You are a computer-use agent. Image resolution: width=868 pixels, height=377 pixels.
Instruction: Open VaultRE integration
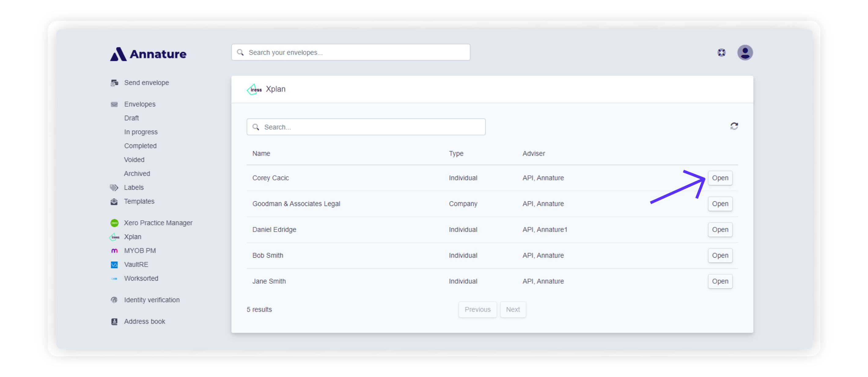(x=136, y=264)
